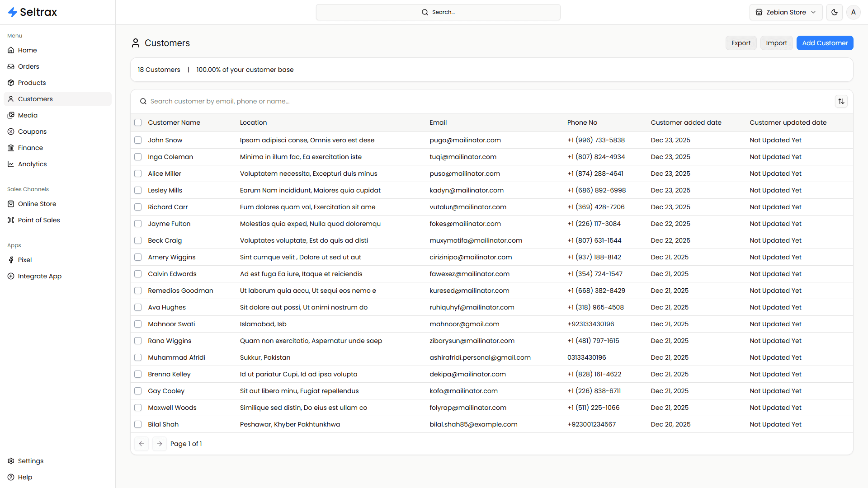Viewport: 868px width, 488px height.
Task: Click email pugo@mailinator.com
Action: pos(465,140)
